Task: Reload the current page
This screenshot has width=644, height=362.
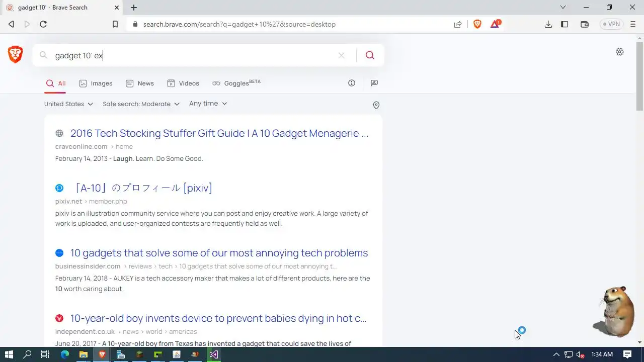Action: coord(43,24)
